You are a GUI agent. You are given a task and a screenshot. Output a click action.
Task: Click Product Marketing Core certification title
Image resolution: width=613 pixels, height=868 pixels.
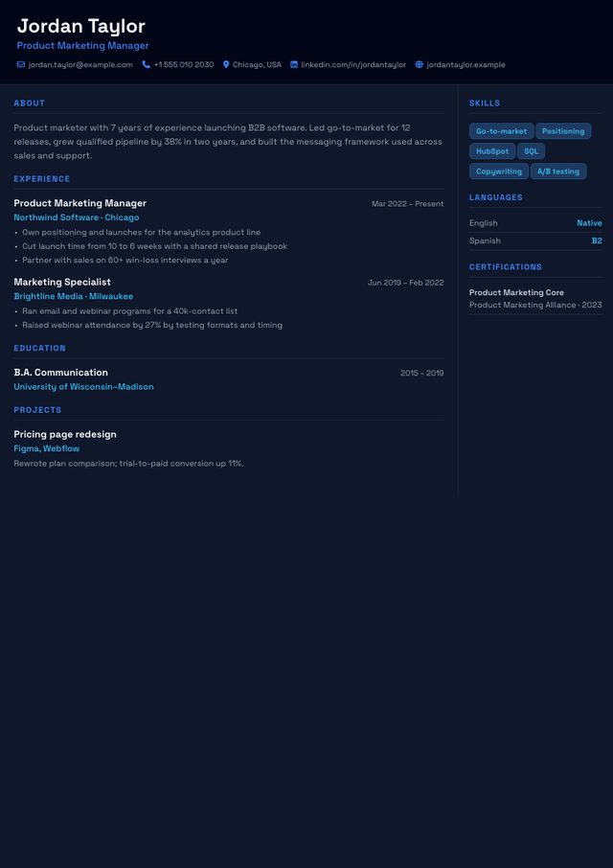coord(516,292)
